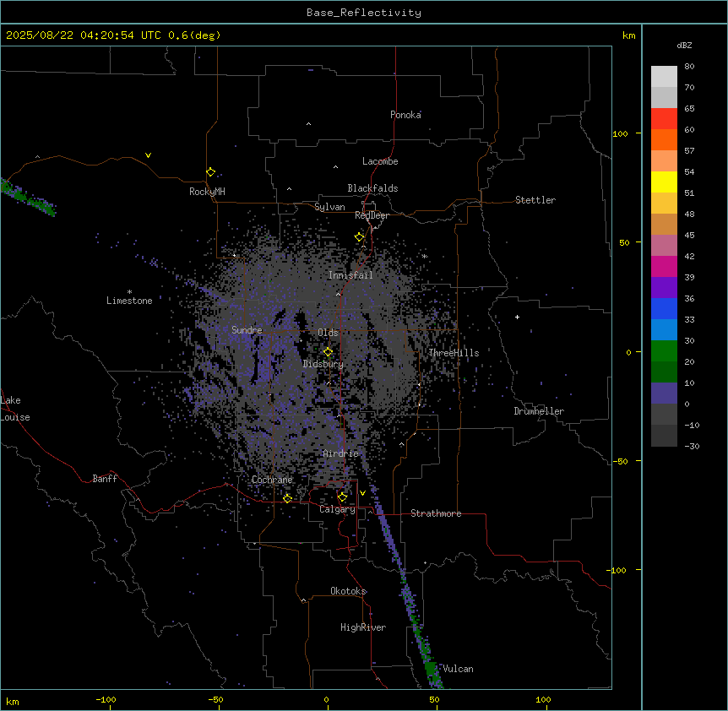The height and width of the screenshot is (711, 728).
Task: Click the dBZ label above the legend
Action: [684, 45]
